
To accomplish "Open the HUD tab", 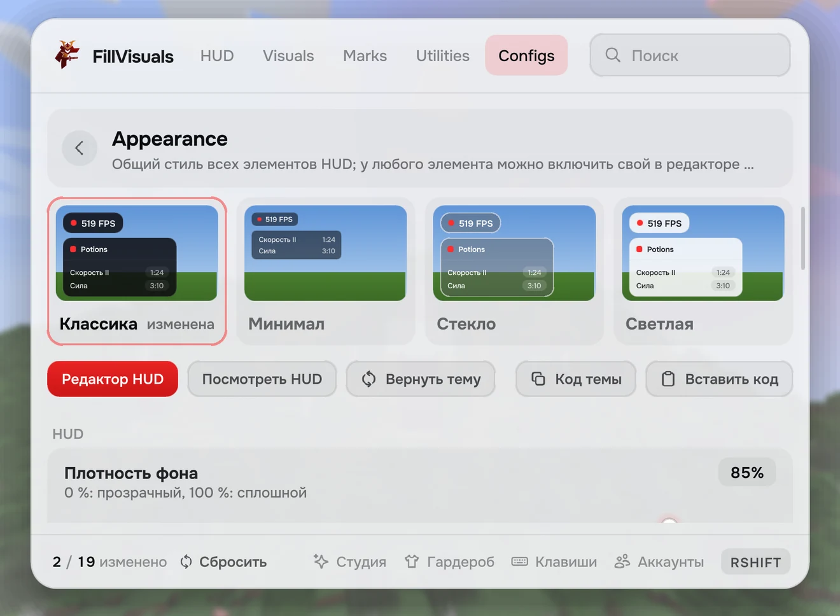I will click(217, 56).
